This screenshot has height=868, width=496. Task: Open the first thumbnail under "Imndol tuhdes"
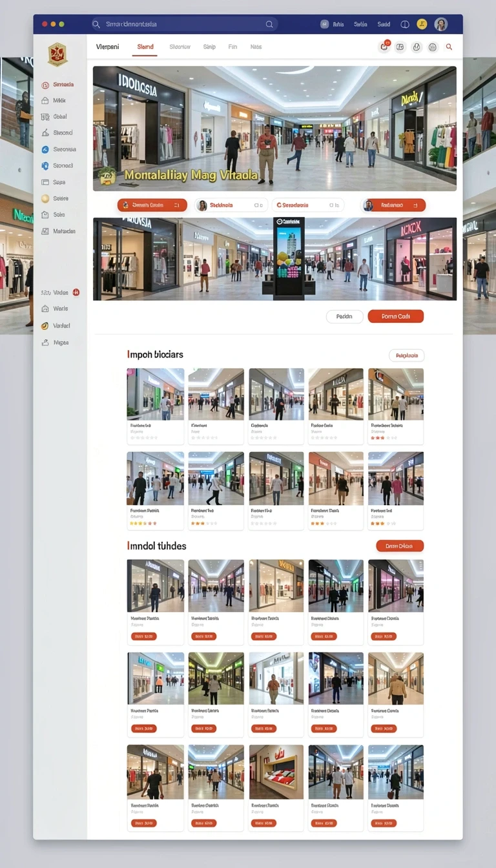click(155, 586)
